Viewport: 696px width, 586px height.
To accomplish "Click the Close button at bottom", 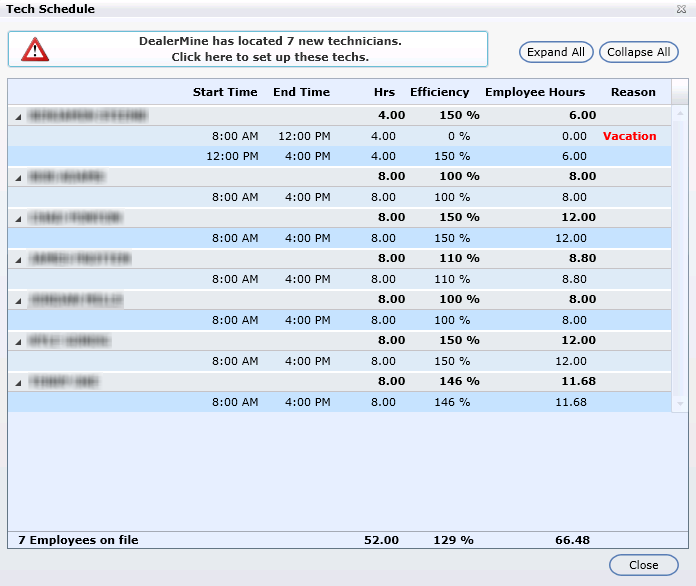I will pos(643,565).
